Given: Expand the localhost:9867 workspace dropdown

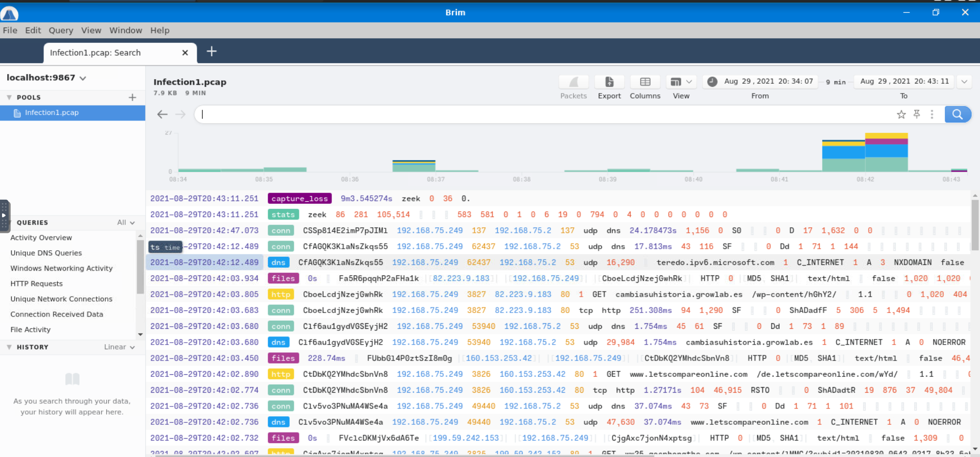Looking at the screenshot, I should pyautogui.click(x=83, y=78).
